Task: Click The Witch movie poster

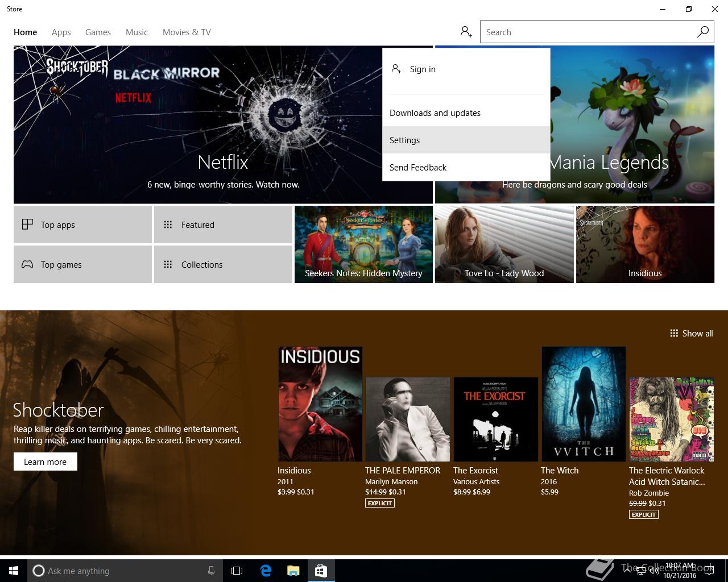Action: click(x=584, y=404)
